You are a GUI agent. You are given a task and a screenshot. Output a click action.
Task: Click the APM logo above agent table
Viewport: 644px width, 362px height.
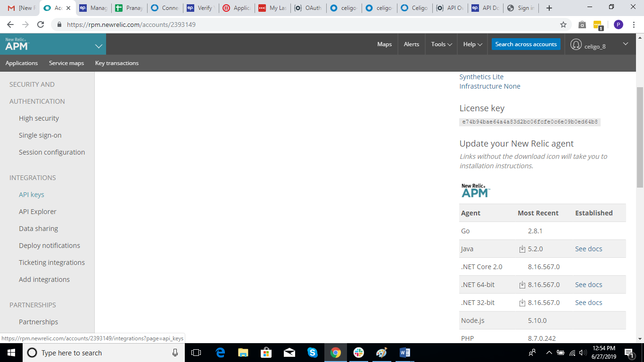coord(476,190)
